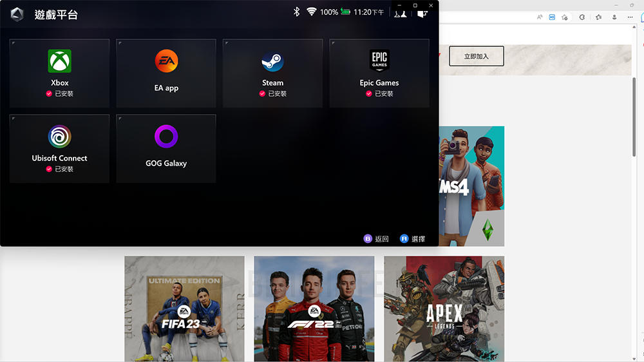
Task: Click the browser profile icon
Action: (x=614, y=17)
